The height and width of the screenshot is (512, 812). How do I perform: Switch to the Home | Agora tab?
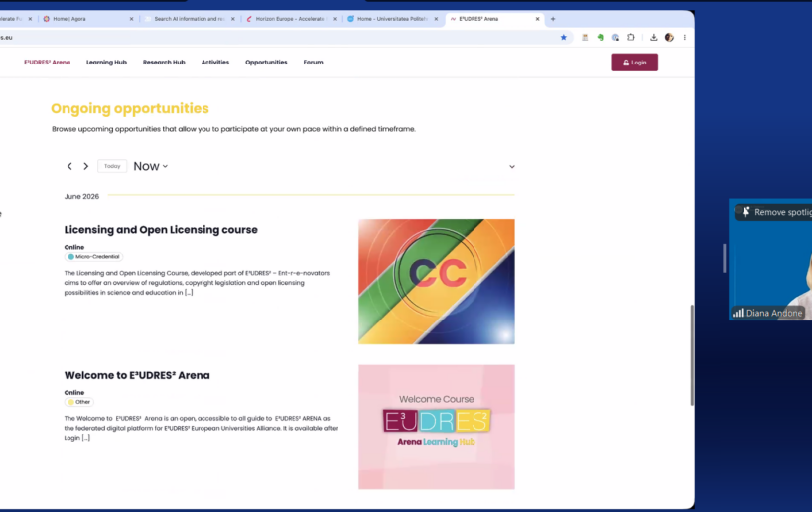coord(88,19)
